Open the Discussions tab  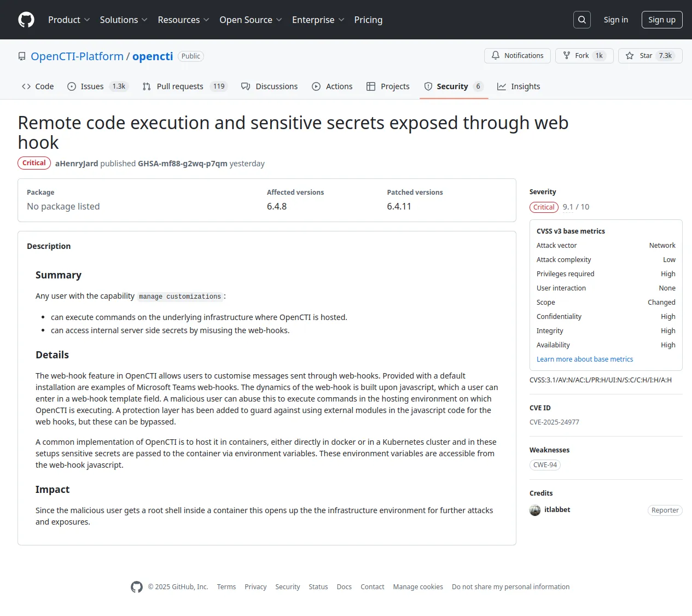point(270,86)
